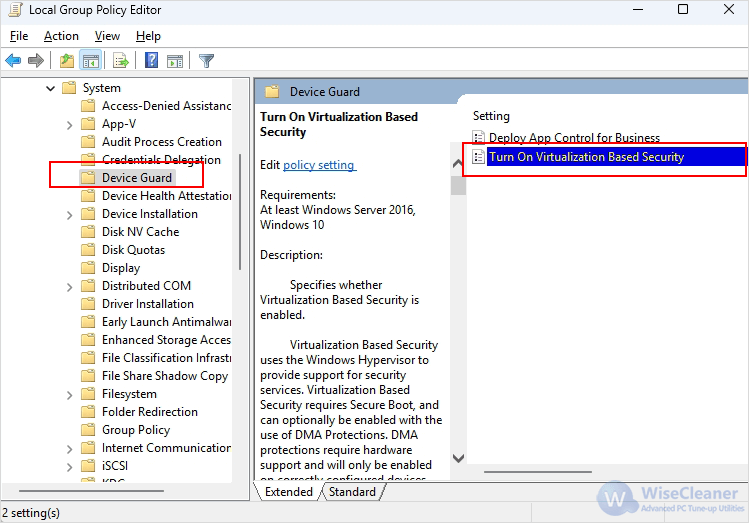Click the Deploy App Control policy icon
This screenshot has height=523, width=749.
pos(478,138)
